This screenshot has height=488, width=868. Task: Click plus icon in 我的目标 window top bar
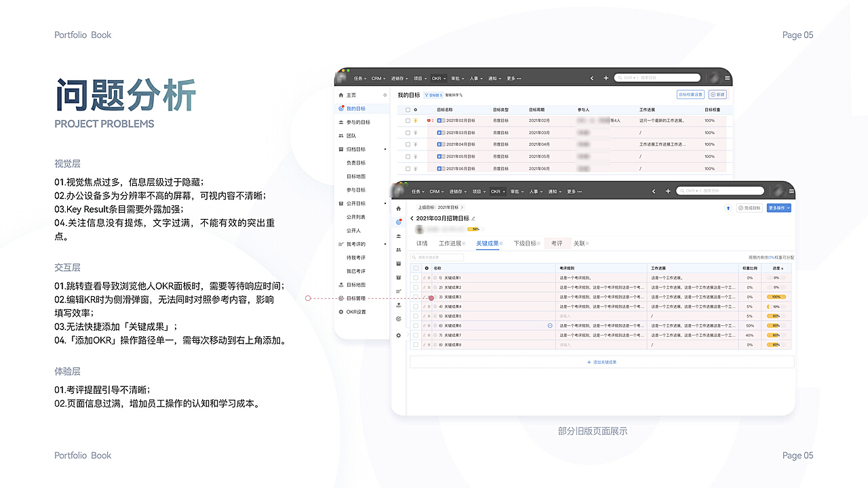(x=606, y=78)
